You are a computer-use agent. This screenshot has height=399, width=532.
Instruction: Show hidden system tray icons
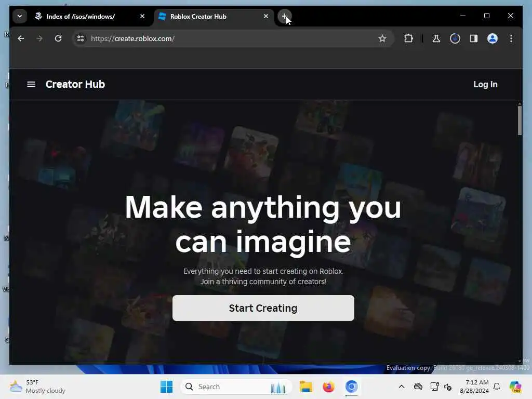click(402, 387)
